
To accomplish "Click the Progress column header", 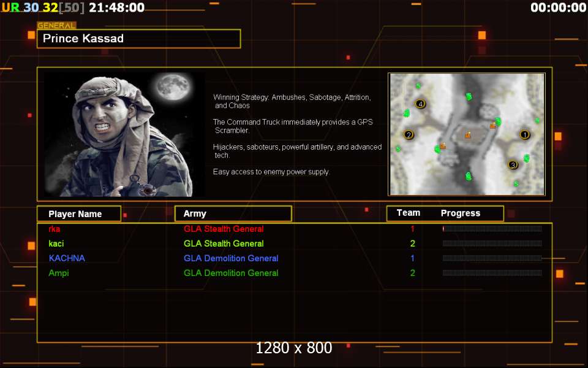I will pyautogui.click(x=461, y=213).
